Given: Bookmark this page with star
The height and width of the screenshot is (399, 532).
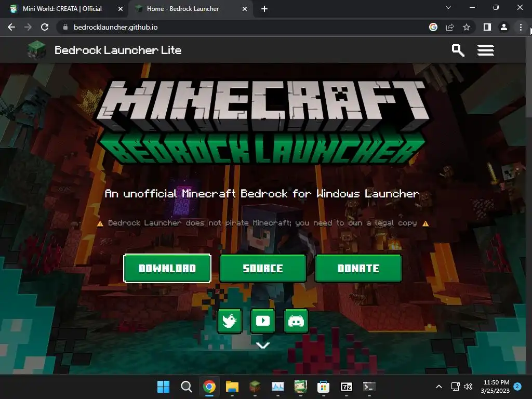Looking at the screenshot, I should pyautogui.click(x=467, y=27).
